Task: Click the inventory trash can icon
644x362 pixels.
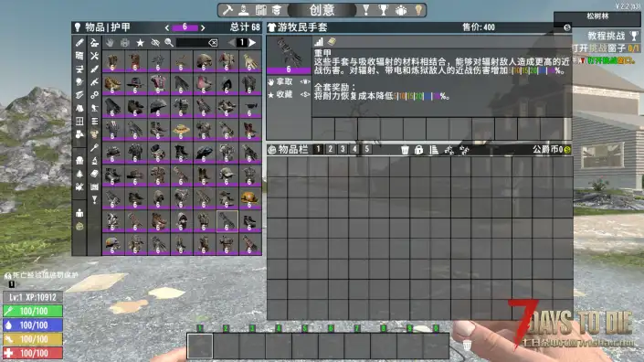Action: pos(405,150)
